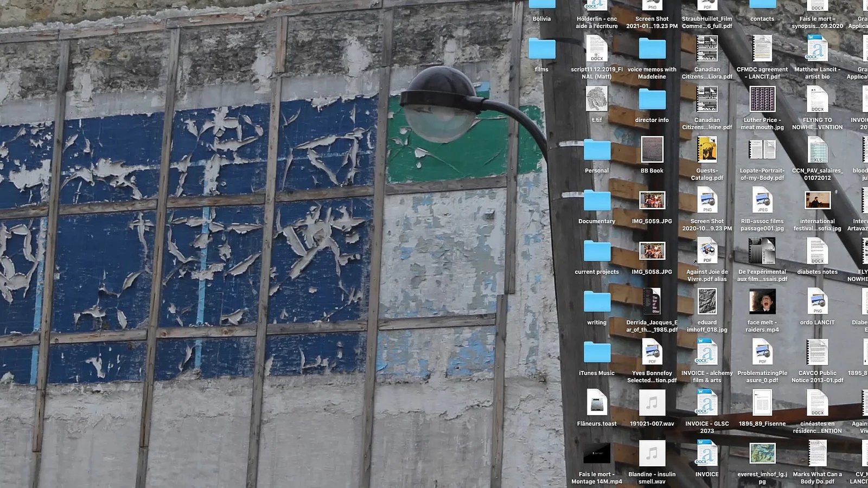The image size is (868, 488).
Task: Select the IMG_5059.JPG thumbnail
Action: pyautogui.click(x=652, y=201)
